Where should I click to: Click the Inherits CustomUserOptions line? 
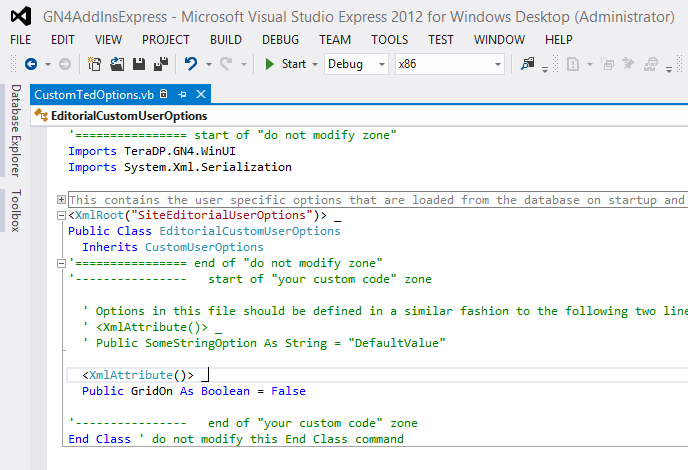tap(173, 247)
